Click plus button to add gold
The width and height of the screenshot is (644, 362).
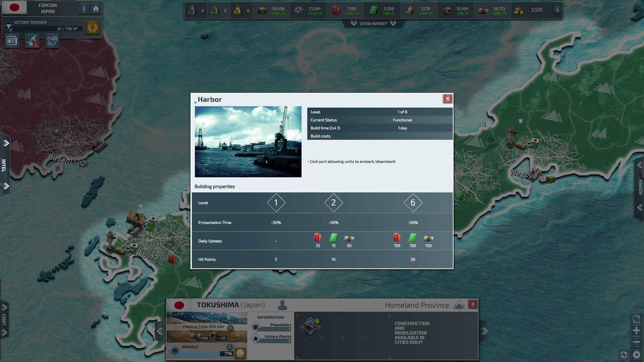(557, 10)
